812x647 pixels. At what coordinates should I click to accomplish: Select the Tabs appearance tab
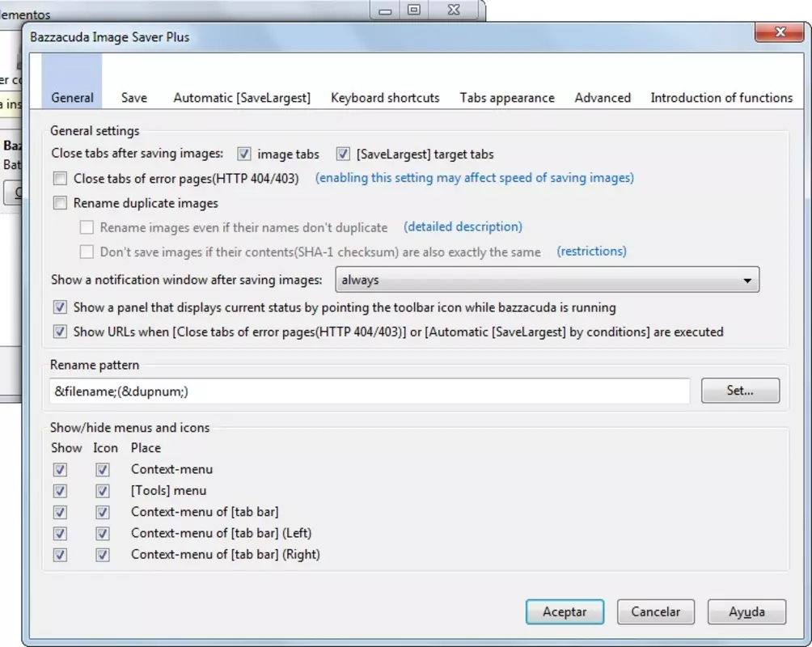(x=507, y=98)
